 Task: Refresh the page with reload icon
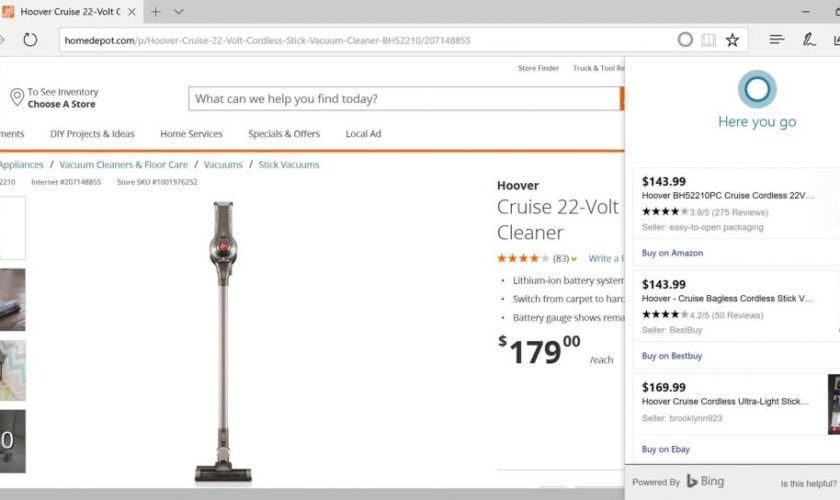pyautogui.click(x=30, y=40)
